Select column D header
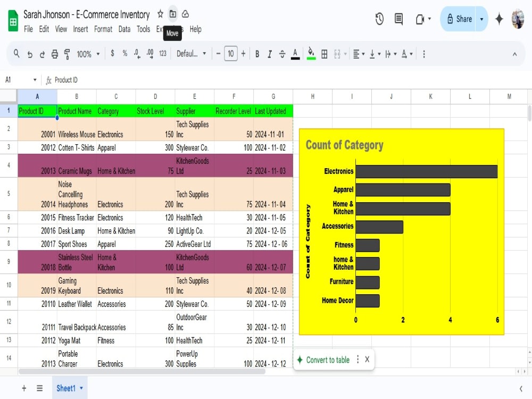Image resolution: width=532 pixels, height=399 pixels. 155,96
